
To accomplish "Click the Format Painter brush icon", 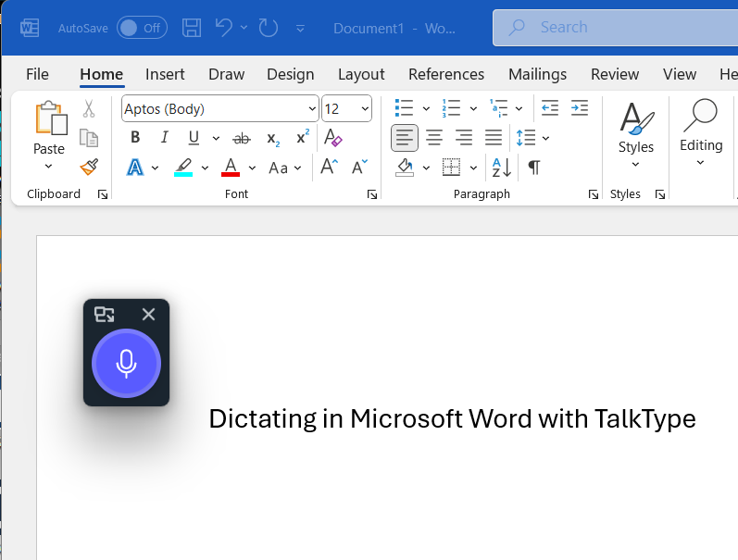I will tap(89, 167).
